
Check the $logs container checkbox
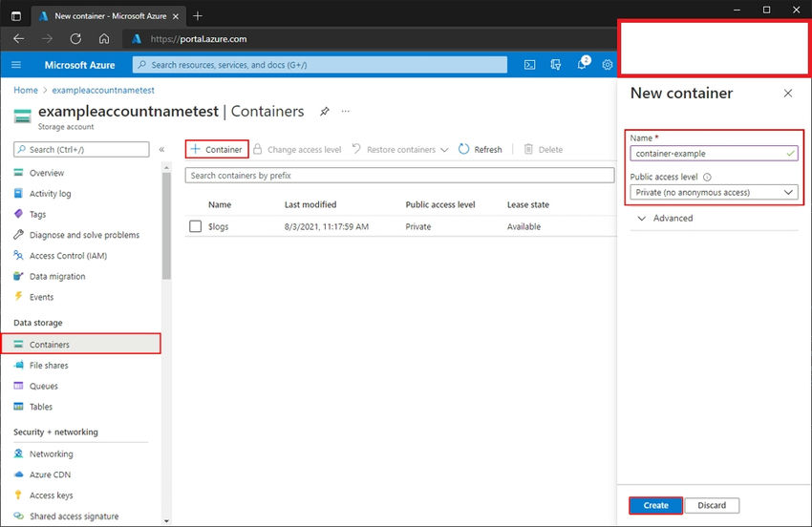point(195,227)
